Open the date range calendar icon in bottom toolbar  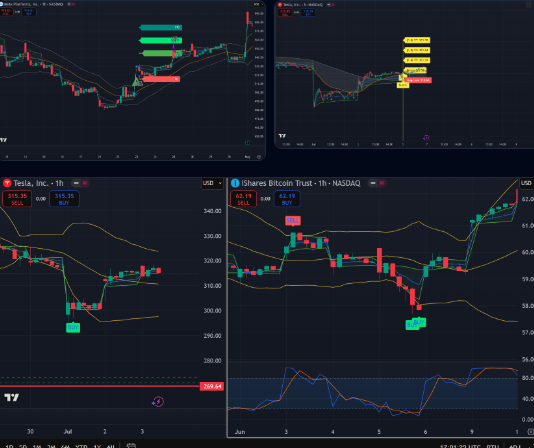131,446
